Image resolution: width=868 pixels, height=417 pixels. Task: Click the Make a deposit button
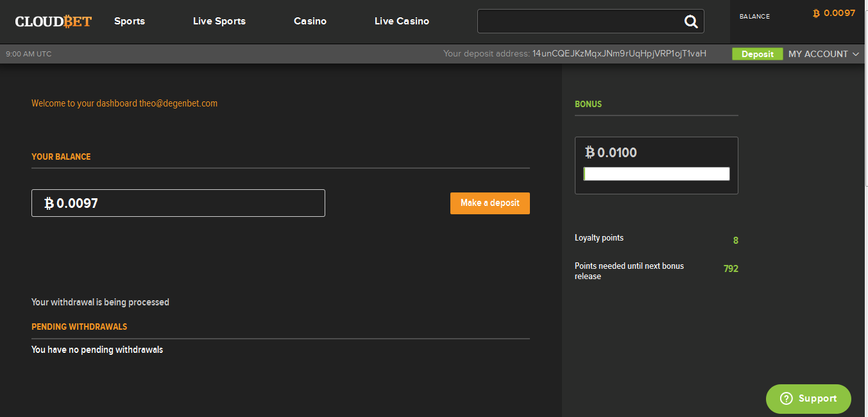(x=490, y=203)
